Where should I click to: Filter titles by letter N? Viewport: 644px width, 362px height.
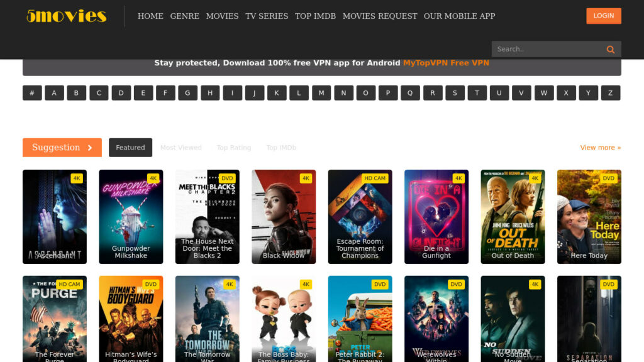point(344,93)
